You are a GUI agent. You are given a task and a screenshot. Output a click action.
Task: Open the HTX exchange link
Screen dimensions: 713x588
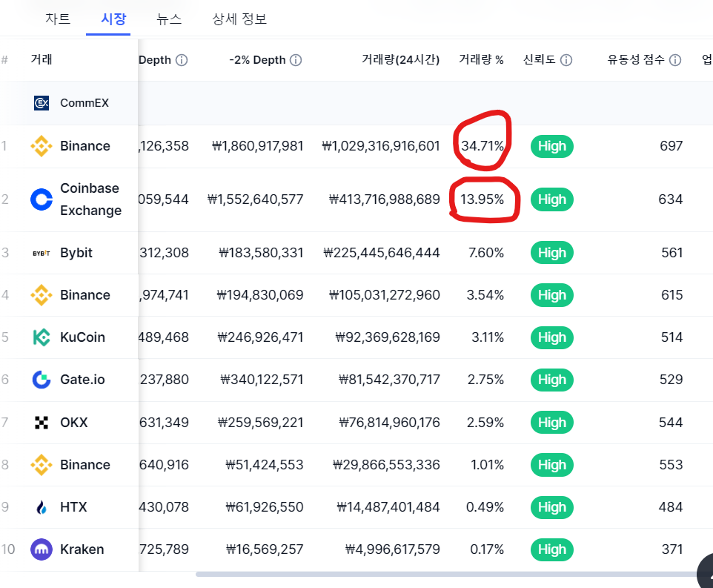[x=73, y=507]
